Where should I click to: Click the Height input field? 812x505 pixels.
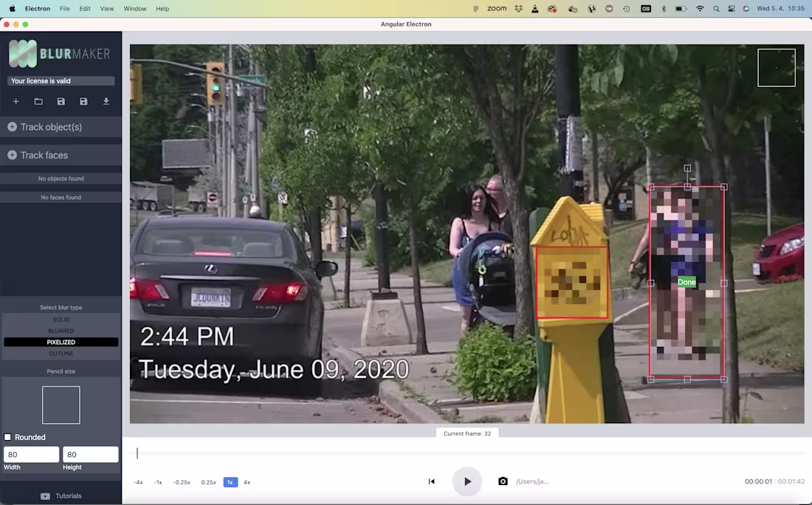[x=91, y=454]
